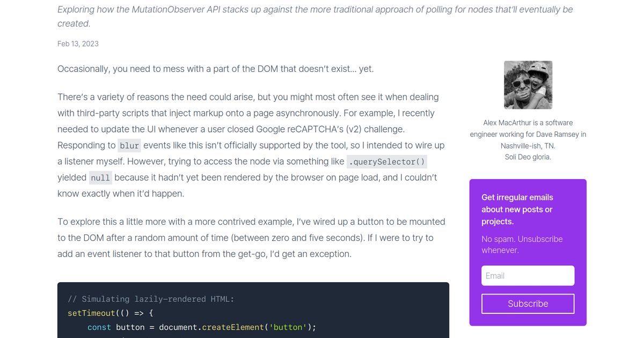
Task: Click the 'Simulating lazily-rendered HTML' code comment
Action: (151, 299)
